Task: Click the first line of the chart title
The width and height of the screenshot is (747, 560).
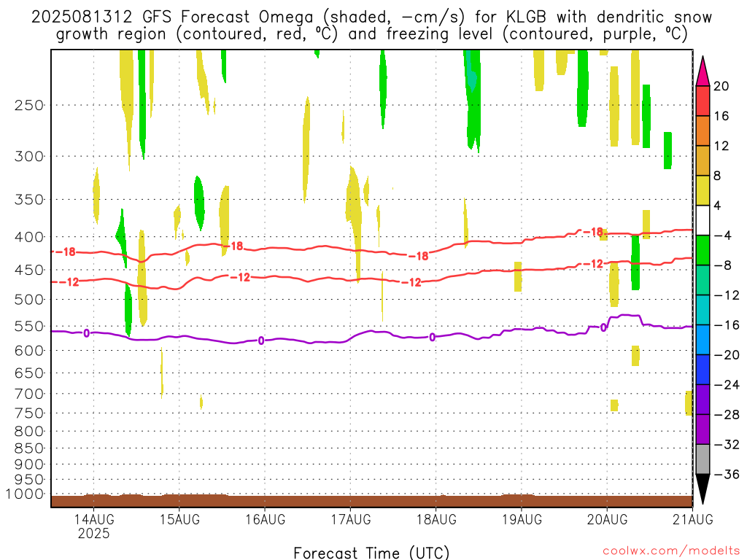Action: coord(371,17)
